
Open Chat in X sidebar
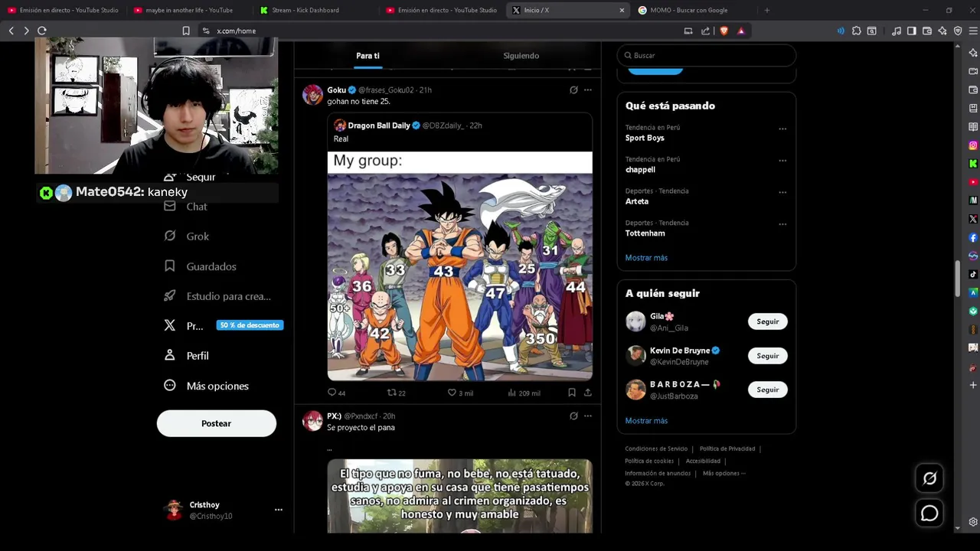(x=186, y=207)
